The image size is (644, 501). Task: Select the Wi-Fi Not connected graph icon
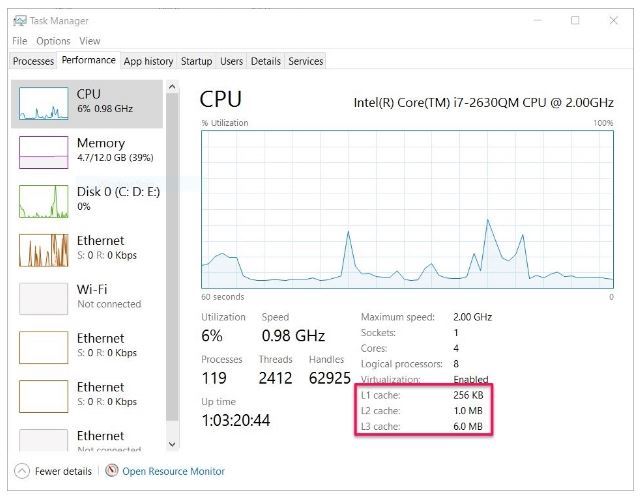[x=44, y=299]
